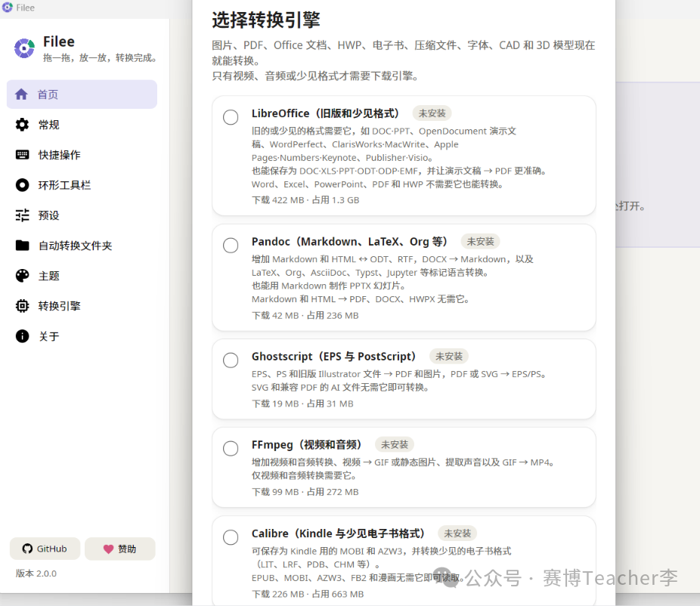The image size is (700, 606).
Task: Select the Ghostscript engine radio button
Action: [x=231, y=360]
